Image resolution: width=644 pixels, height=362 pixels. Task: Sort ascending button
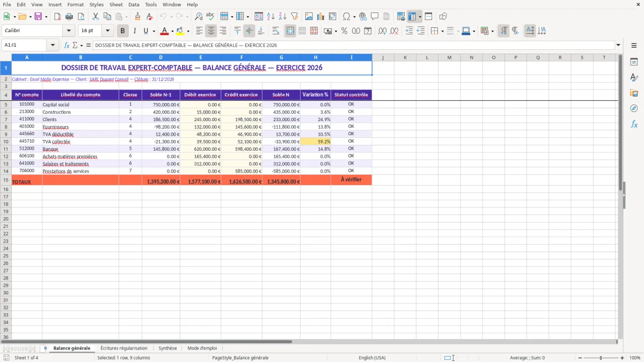click(271, 17)
